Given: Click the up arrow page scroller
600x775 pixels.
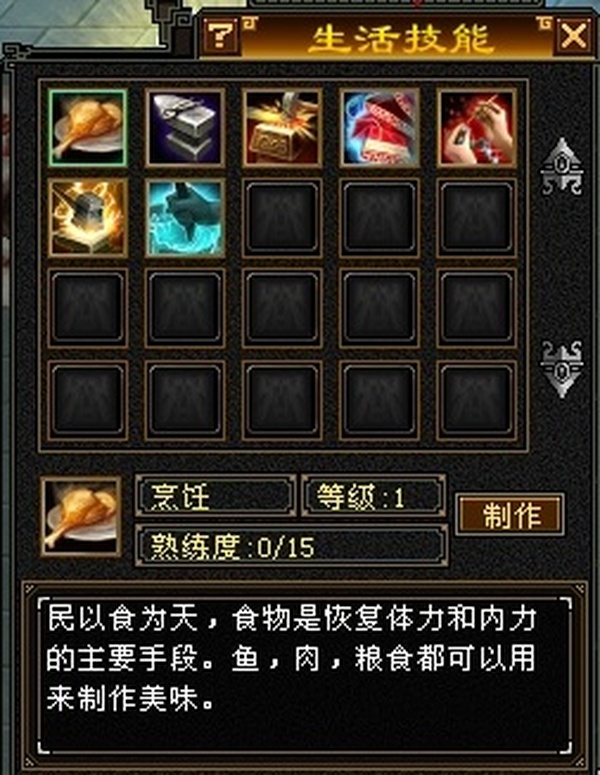Looking at the screenshot, I should click(561, 166).
